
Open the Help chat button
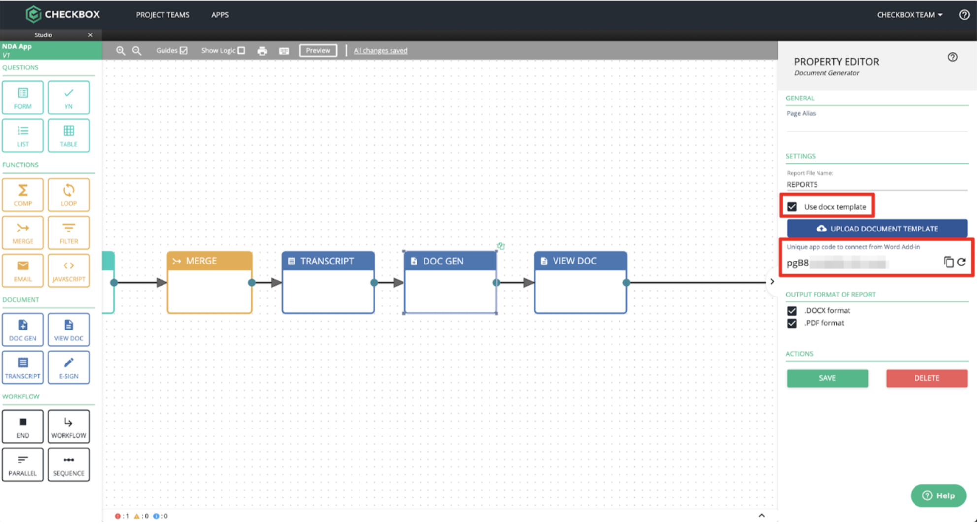(x=938, y=495)
